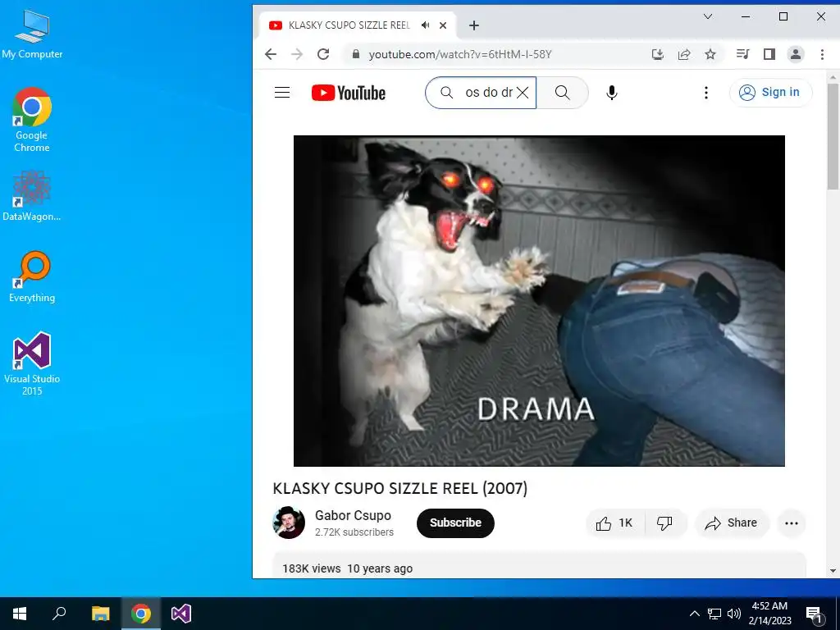Click the video player frame
840x630 pixels.
pos(539,300)
